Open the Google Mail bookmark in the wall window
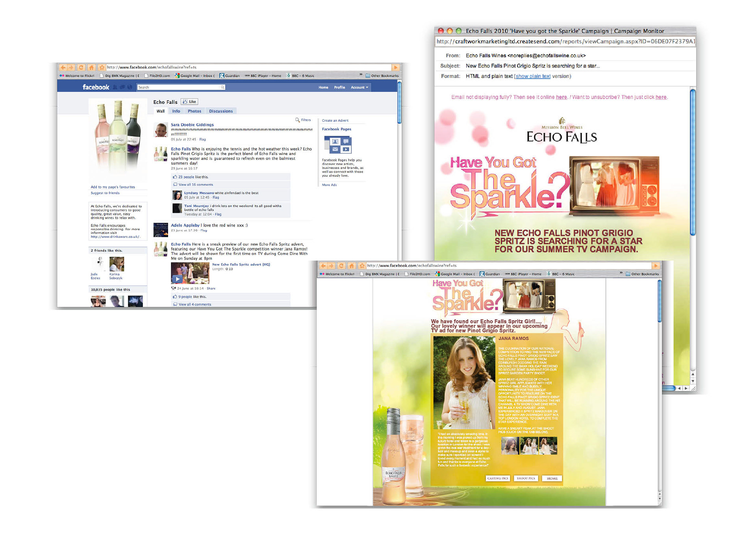The image size is (756, 535). pyautogui.click(x=195, y=76)
